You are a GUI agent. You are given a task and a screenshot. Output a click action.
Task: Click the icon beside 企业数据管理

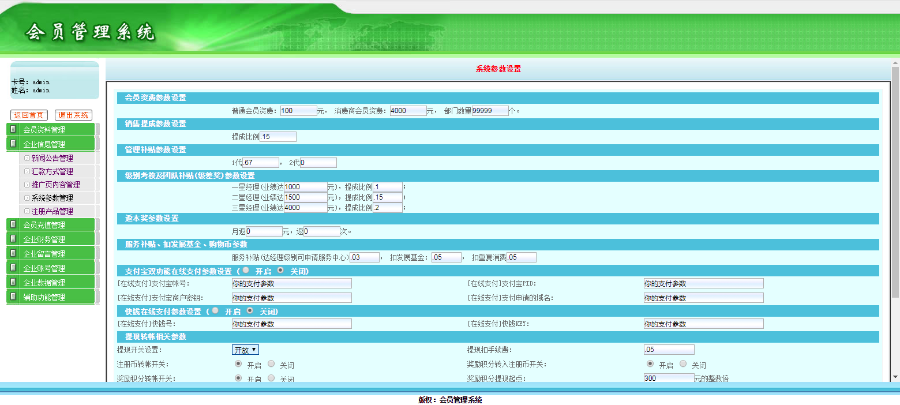(13, 282)
